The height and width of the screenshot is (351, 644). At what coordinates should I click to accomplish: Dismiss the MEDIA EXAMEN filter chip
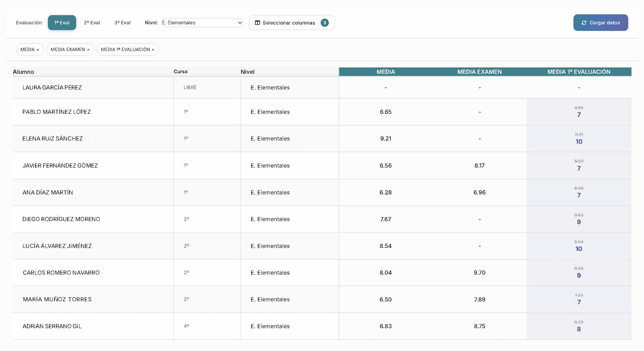pyautogui.click(x=88, y=49)
